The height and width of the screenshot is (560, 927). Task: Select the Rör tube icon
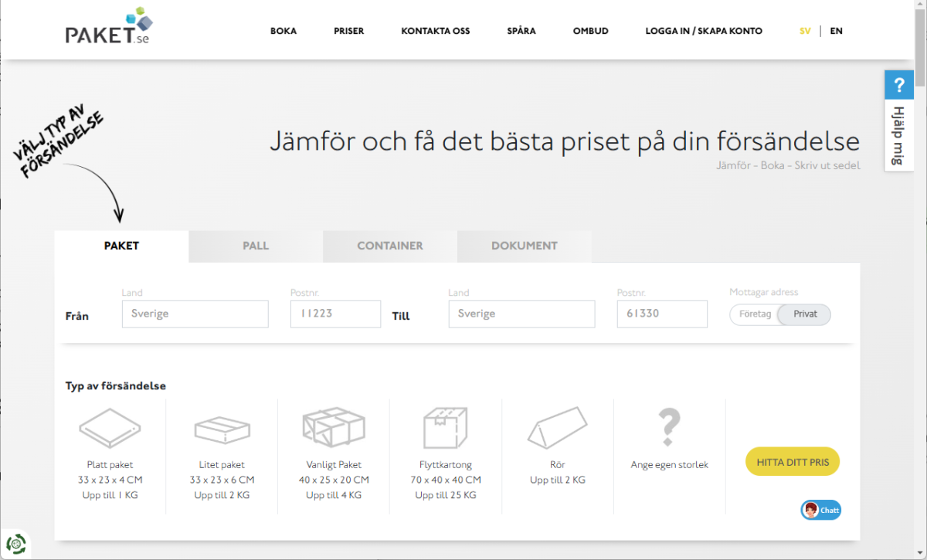[557, 427]
